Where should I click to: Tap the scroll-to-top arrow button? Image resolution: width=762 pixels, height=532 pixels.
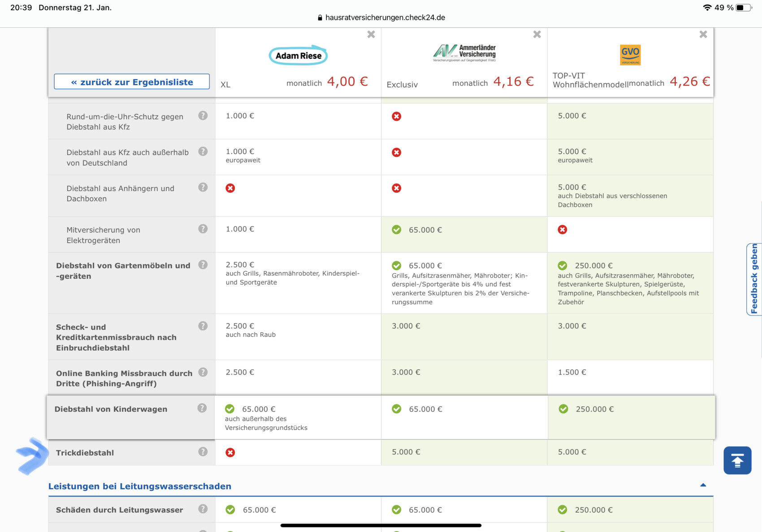tap(737, 460)
